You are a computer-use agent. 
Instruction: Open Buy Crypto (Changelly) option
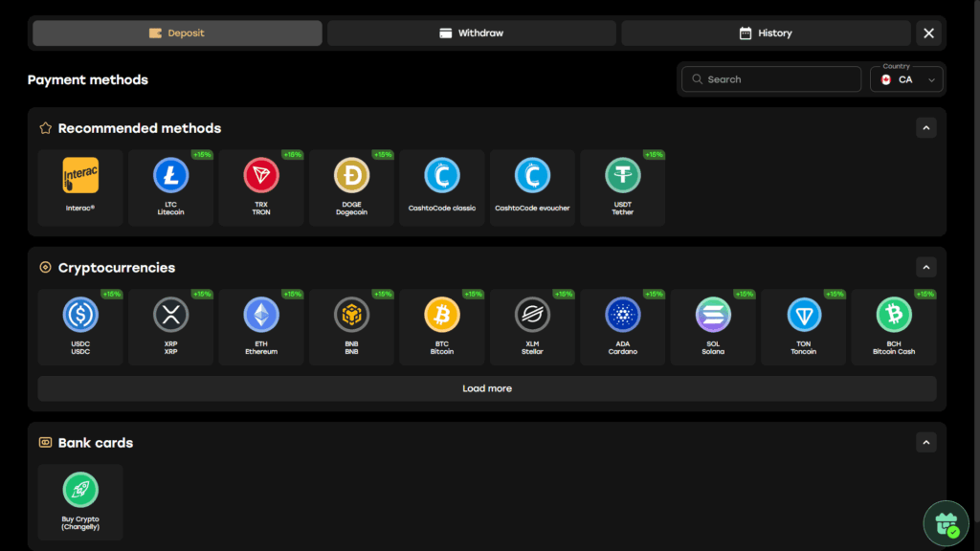click(80, 502)
